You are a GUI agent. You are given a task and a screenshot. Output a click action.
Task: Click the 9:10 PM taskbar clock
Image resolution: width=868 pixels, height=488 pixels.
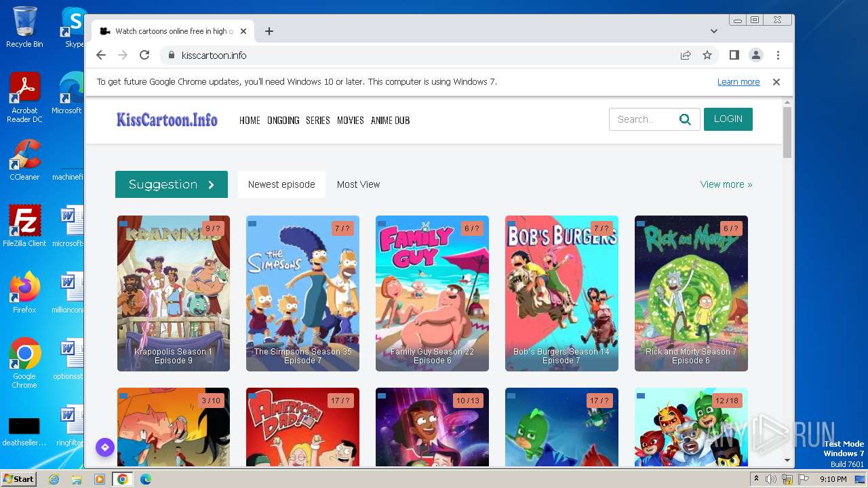coord(833,479)
